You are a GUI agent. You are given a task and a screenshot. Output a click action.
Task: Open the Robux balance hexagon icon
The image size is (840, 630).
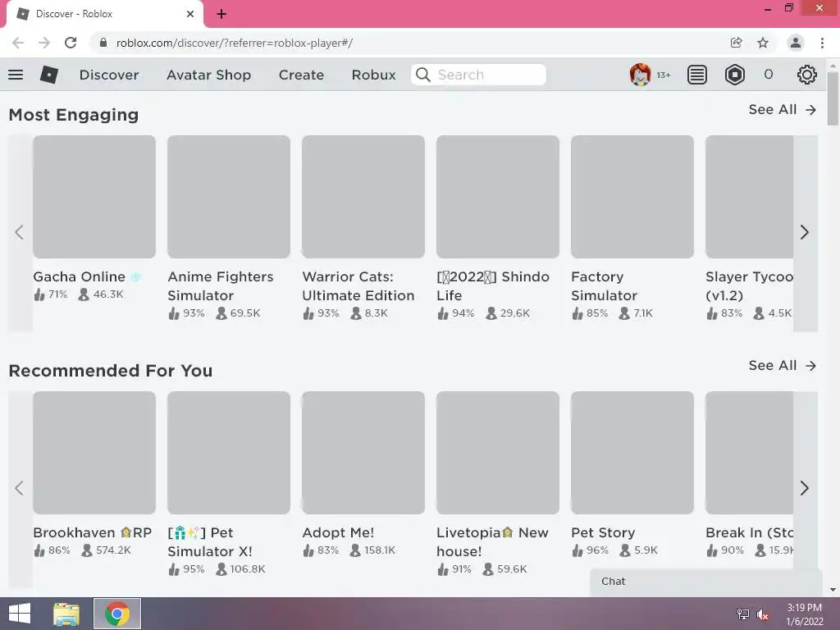pos(734,75)
